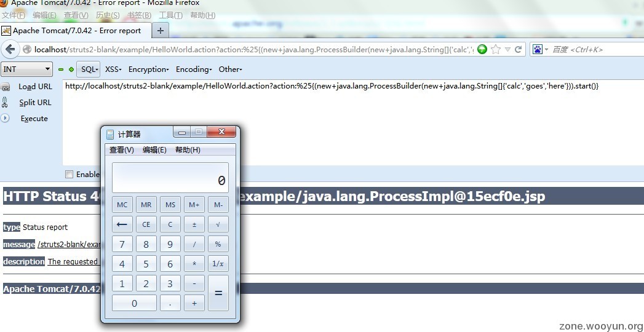
Task: Open Firefox 编辑(E) menu
Action: click(44, 15)
